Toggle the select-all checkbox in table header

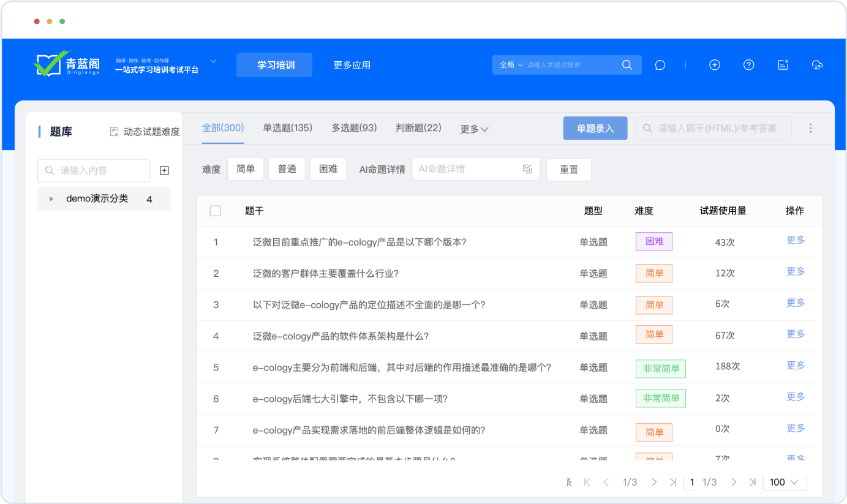[215, 211]
